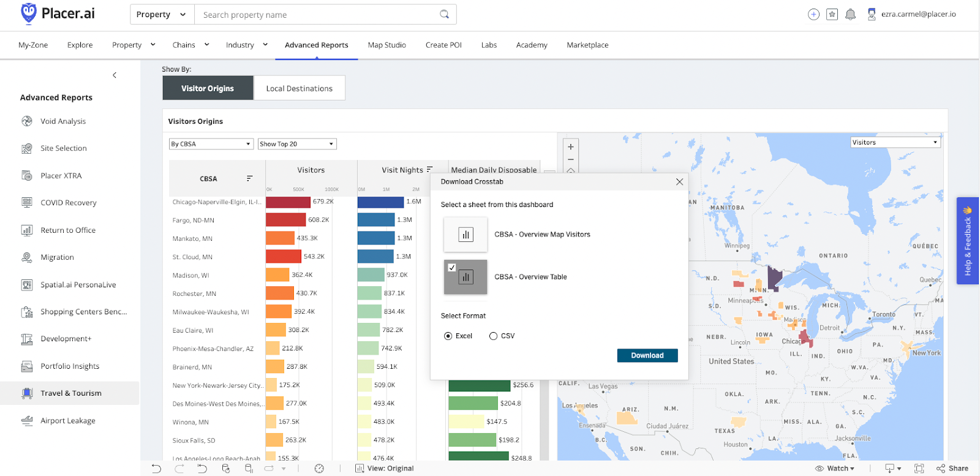
Task: Open the Help & Feedback side tab
Action: point(968,241)
